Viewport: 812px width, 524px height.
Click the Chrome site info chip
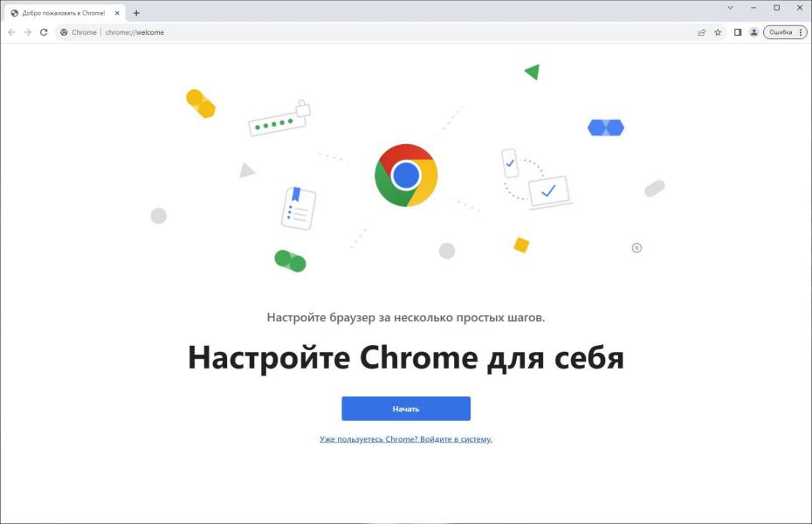pos(79,32)
